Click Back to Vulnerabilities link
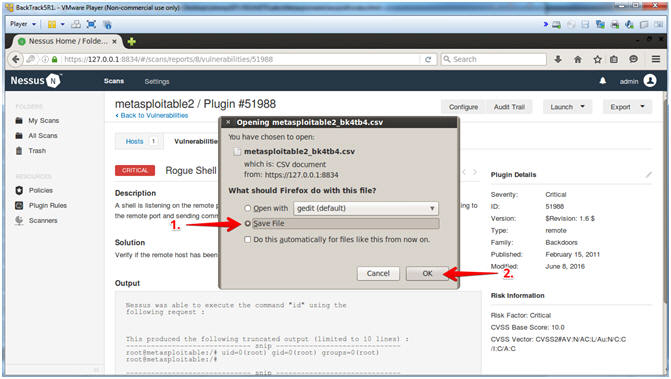Image resolution: width=671 pixels, height=379 pixels. tap(152, 115)
